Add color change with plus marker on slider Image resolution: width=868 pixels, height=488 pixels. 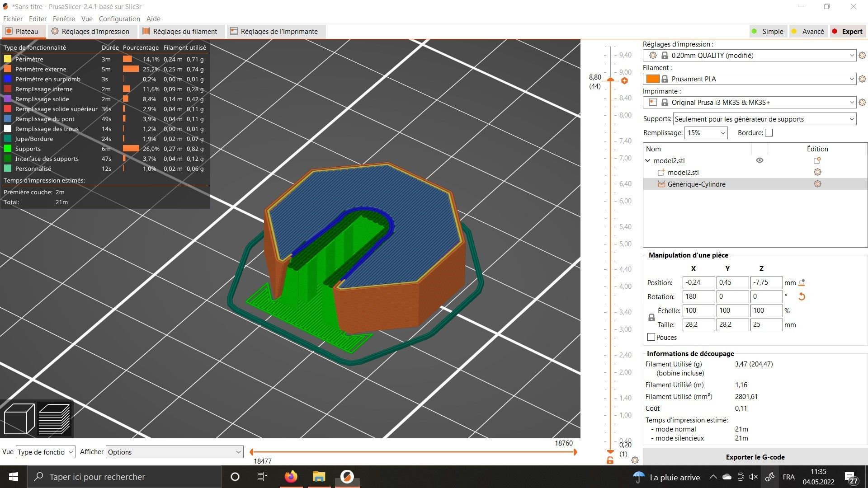624,80
